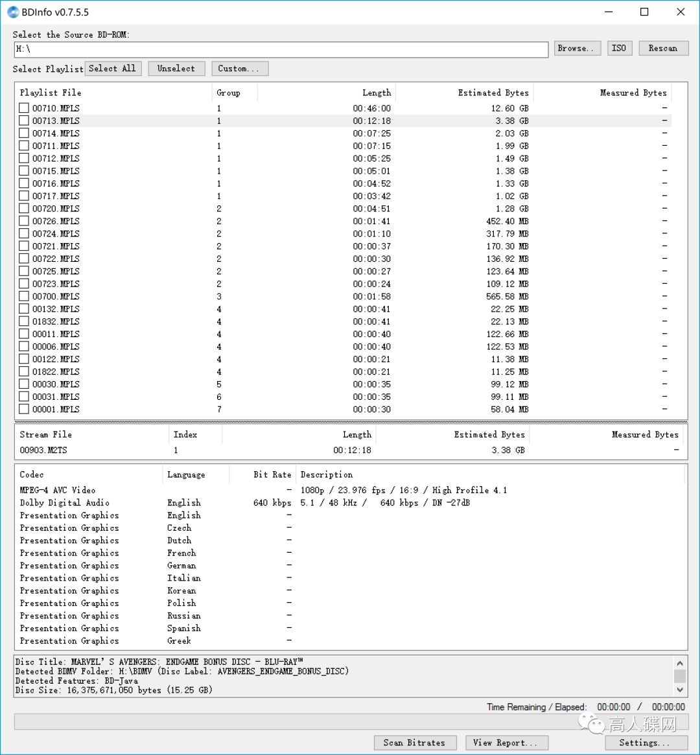Viewport: 700px width, 755px height.
Task: Click the scan progress bar
Action: (351, 721)
